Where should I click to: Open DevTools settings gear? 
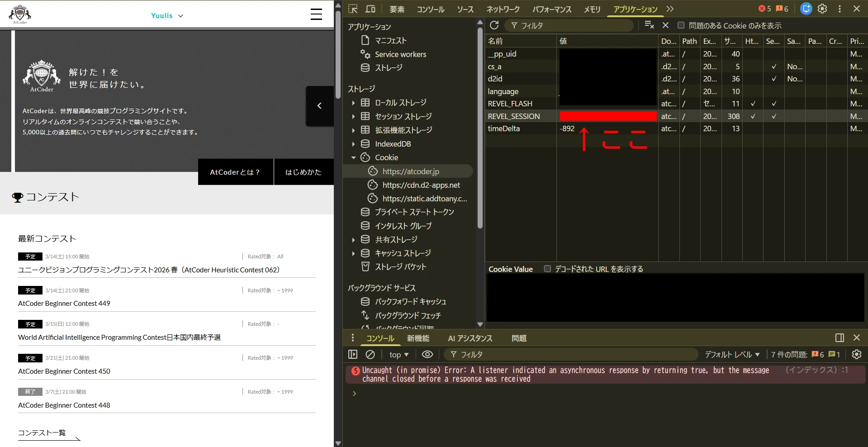tap(822, 9)
